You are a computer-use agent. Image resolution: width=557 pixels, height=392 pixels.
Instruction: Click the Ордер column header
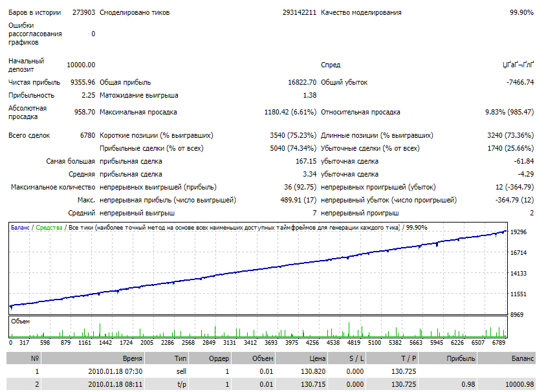coord(210,358)
